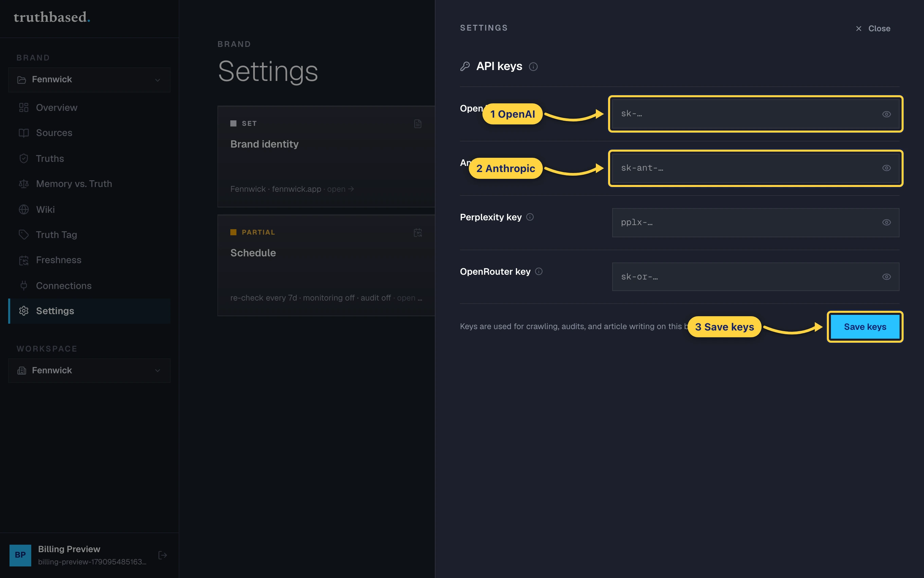The image size is (924, 578).
Task: Focus the OpenAI key field sk-…
Action: (755, 114)
